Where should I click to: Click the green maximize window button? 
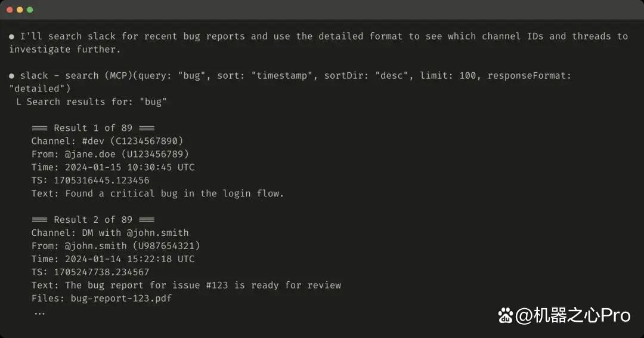tap(30, 10)
